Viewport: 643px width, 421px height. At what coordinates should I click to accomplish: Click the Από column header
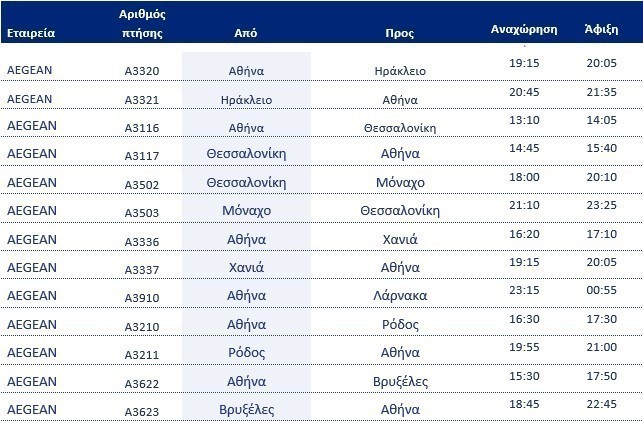pyautogui.click(x=245, y=33)
